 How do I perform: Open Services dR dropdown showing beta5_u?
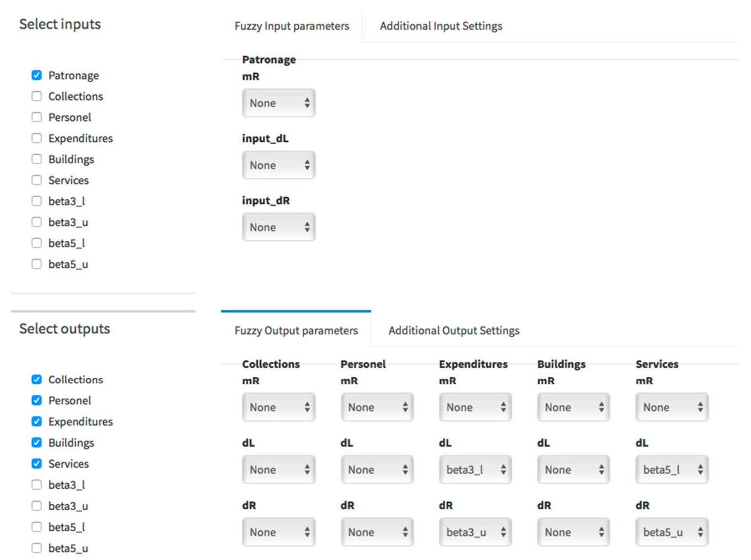tap(671, 532)
